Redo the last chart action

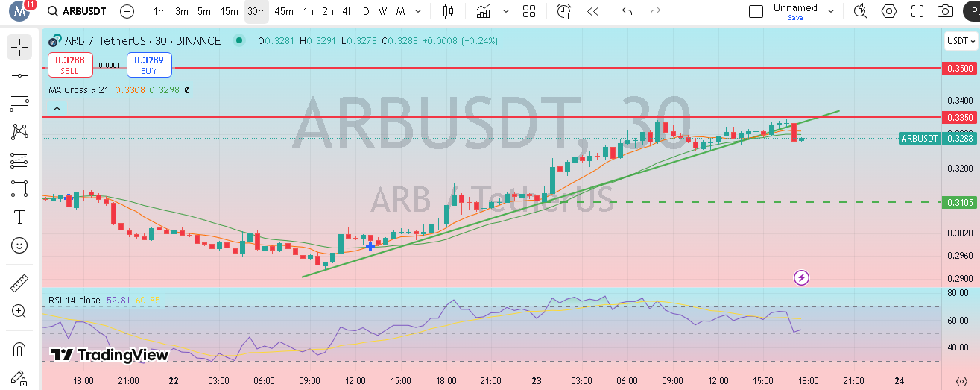656,11
